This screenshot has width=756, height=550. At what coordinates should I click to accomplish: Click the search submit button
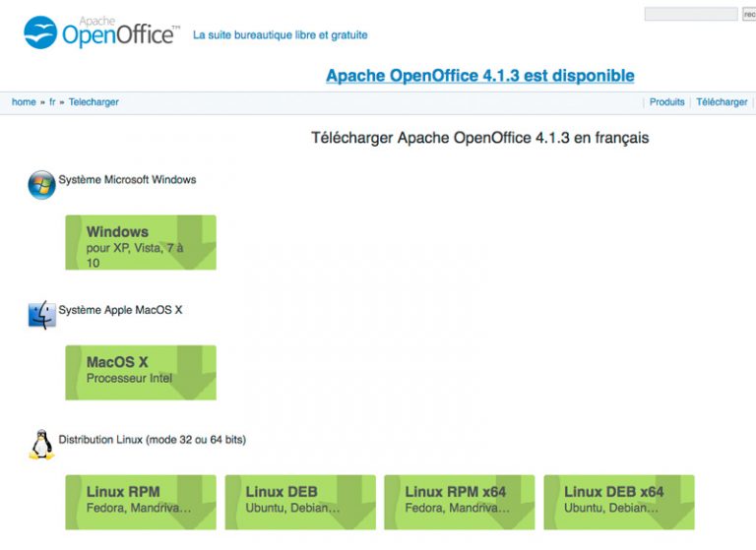click(749, 14)
